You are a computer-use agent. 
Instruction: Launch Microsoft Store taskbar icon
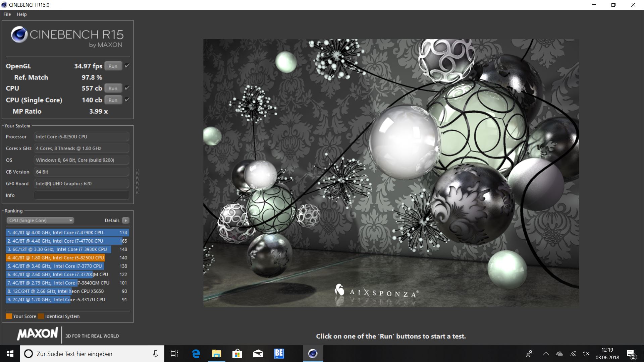pos(237,354)
